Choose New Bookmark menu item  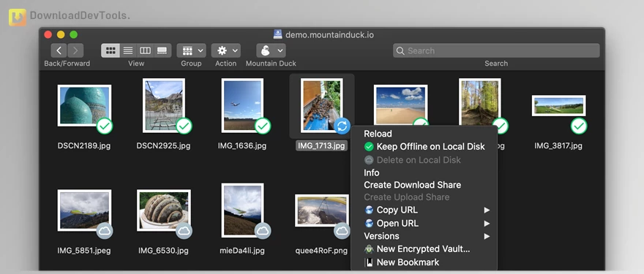click(x=424, y=262)
